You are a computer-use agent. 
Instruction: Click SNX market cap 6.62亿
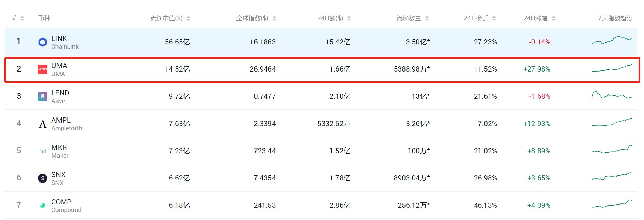(x=180, y=178)
